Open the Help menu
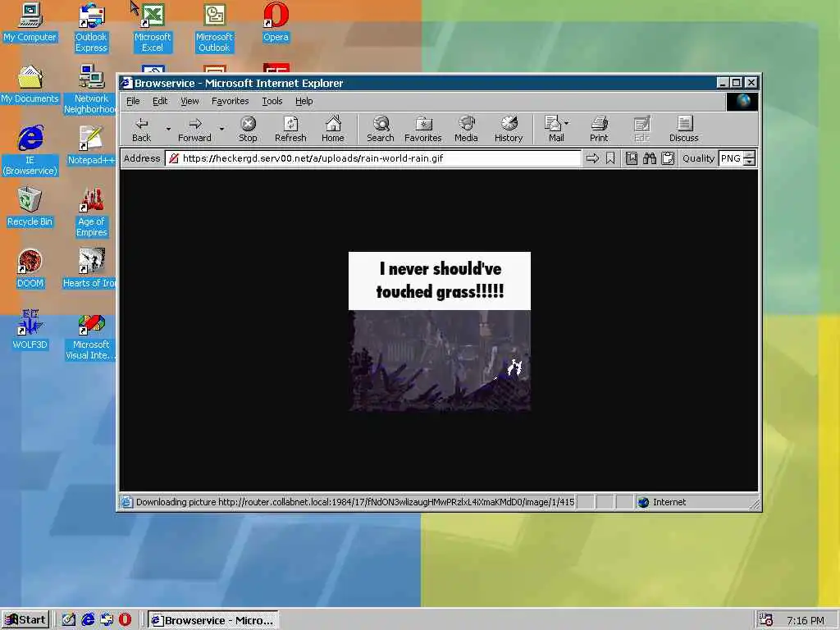 coord(304,101)
